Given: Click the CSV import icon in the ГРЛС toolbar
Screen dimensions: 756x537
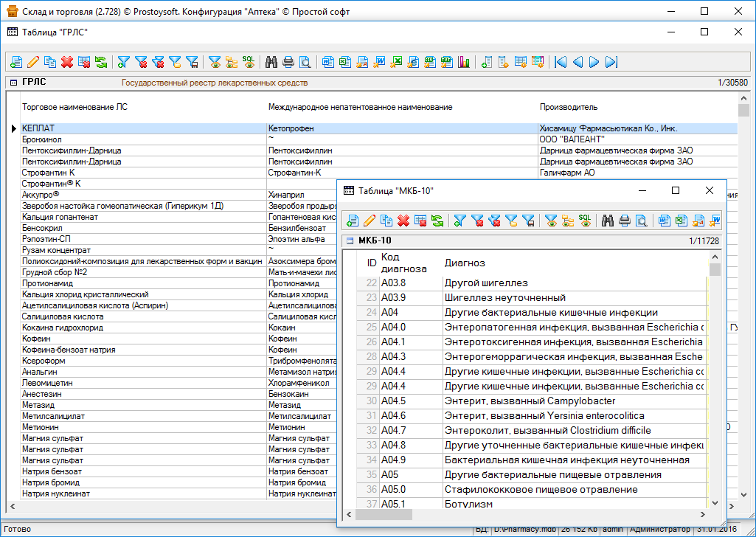Looking at the screenshot, I should 430,62.
